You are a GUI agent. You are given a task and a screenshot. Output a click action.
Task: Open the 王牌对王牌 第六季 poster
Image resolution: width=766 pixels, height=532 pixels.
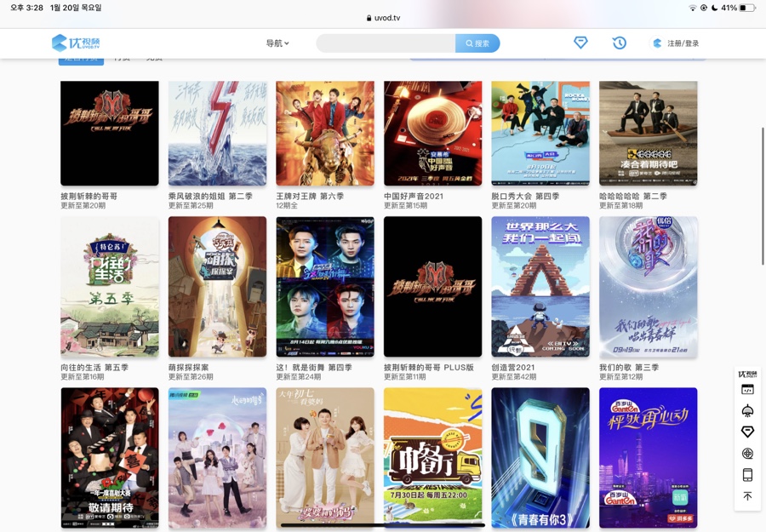point(325,133)
